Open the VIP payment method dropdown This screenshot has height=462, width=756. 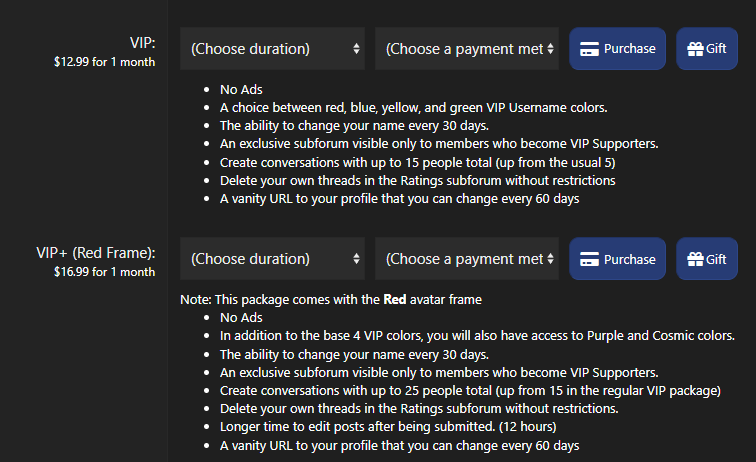tap(466, 49)
